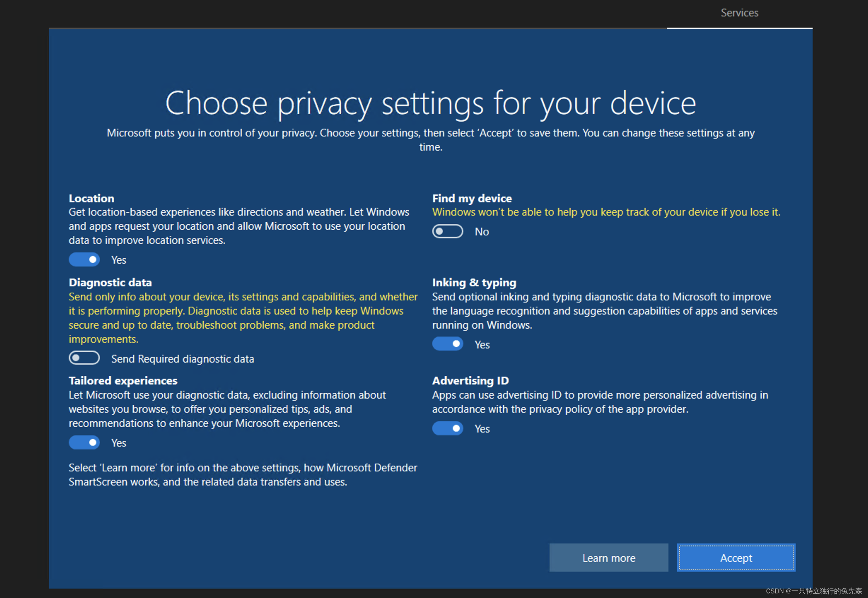
Task: Click the 'No' label under Find my device
Action: click(x=482, y=232)
